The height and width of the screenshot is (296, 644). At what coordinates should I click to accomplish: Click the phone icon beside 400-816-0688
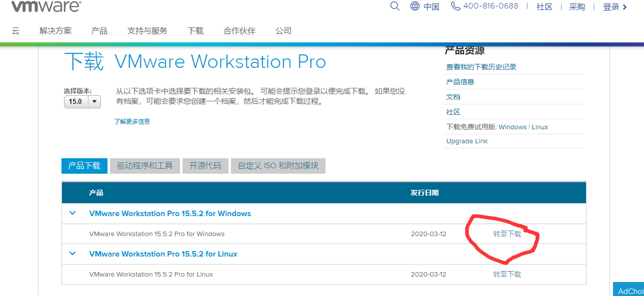(455, 6)
